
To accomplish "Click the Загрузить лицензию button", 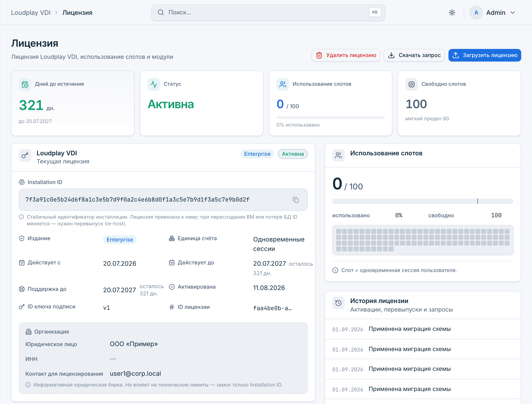I will tap(485, 55).
